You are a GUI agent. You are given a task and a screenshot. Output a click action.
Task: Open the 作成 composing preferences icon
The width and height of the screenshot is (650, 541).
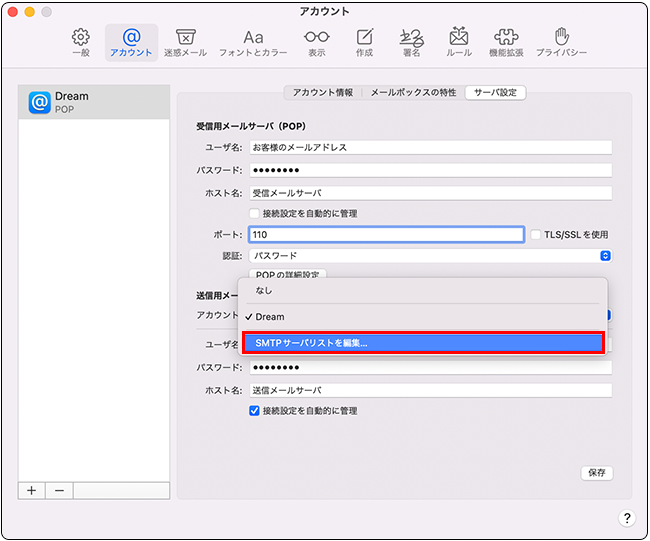pos(366,42)
